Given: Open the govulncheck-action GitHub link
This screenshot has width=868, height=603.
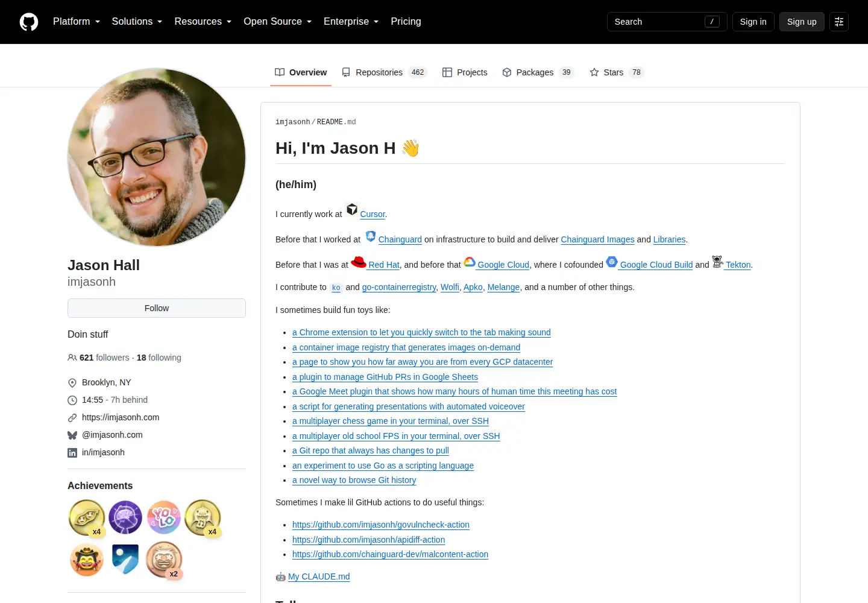Looking at the screenshot, I should click(x=381, y=525).
